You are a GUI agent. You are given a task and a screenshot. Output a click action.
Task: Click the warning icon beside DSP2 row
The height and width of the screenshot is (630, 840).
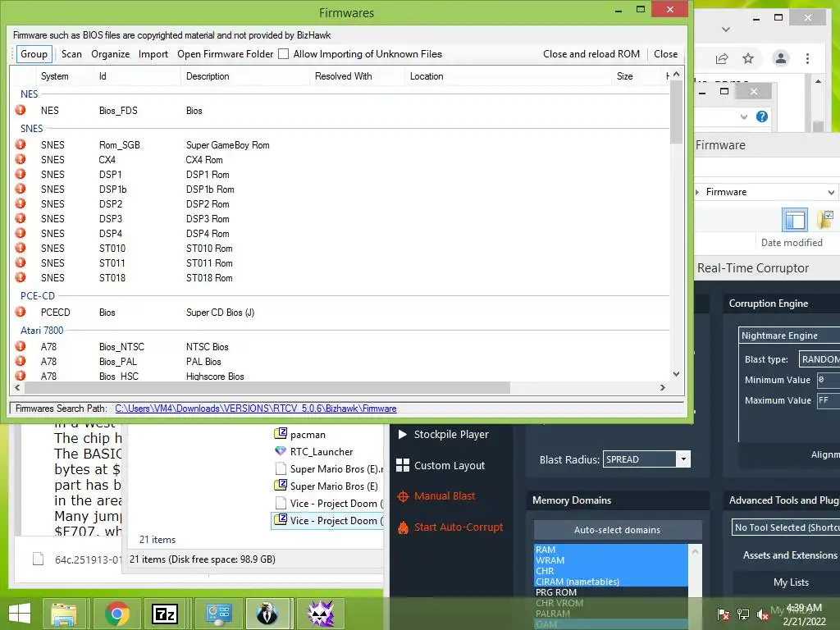21,203
